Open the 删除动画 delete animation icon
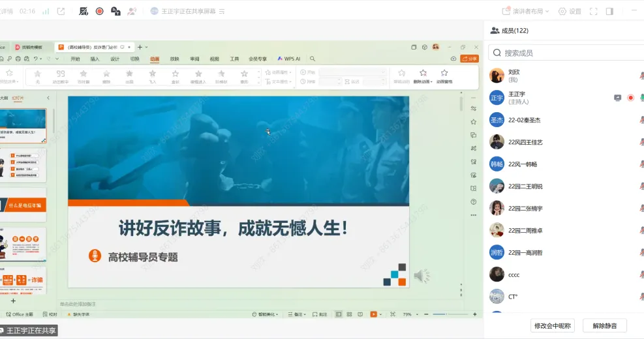Viewport: 644px width, 339px height. point(423,74)
